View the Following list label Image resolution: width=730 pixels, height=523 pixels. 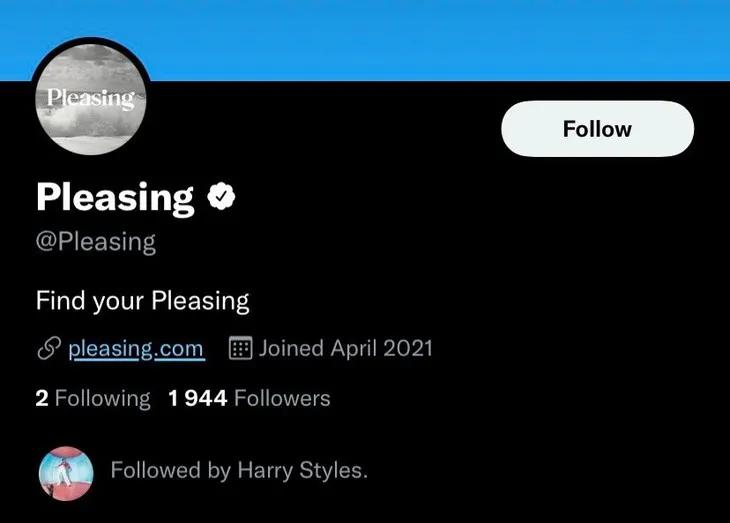point(102,399)
